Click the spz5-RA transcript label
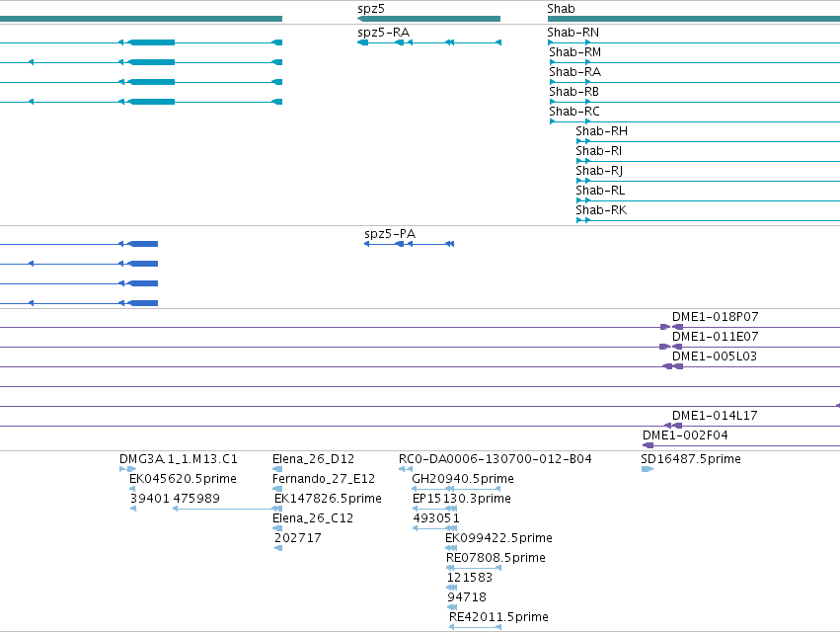The image size is (840, 632). (384, 33)
